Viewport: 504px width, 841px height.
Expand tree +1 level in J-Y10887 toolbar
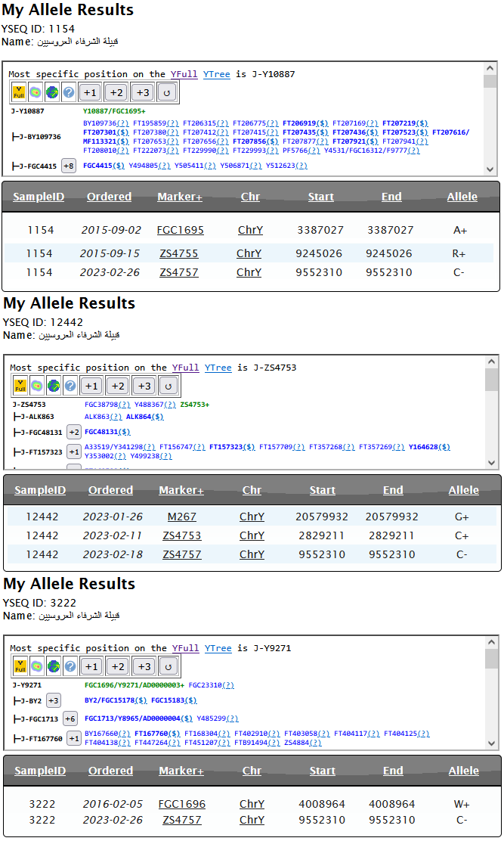90,93
